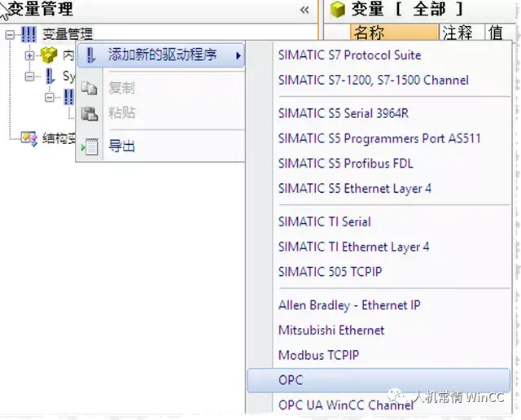This screenshot has width=521, height=420.
Task: Click the 变量 [ 全部 ] title text
Action: 407,9
